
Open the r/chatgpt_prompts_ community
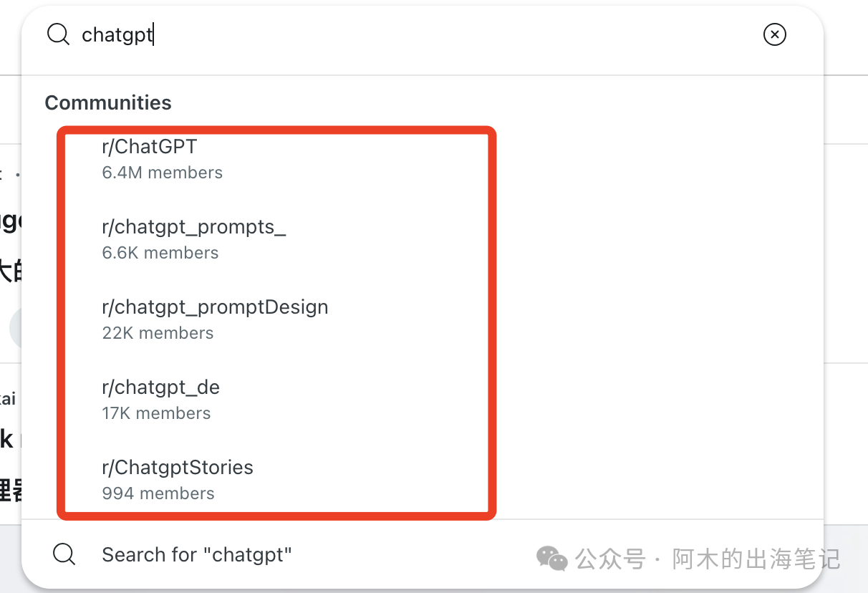(194, 227)
